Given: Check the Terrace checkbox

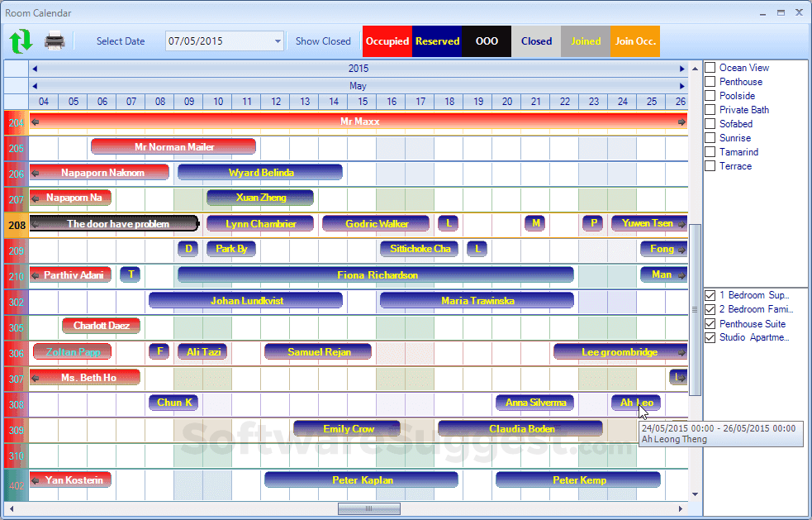Looking at the screenshot, I should [x=710, y=166].
